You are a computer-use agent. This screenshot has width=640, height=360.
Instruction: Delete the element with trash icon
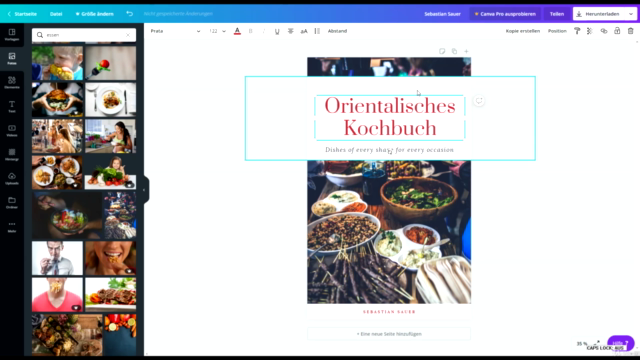tap(631, 31)
